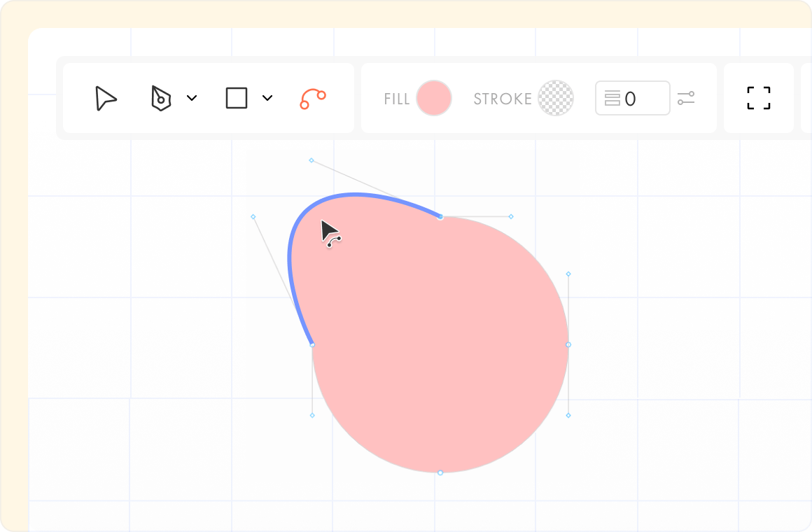Click the stroke width lines icon

tap(611, 98)
